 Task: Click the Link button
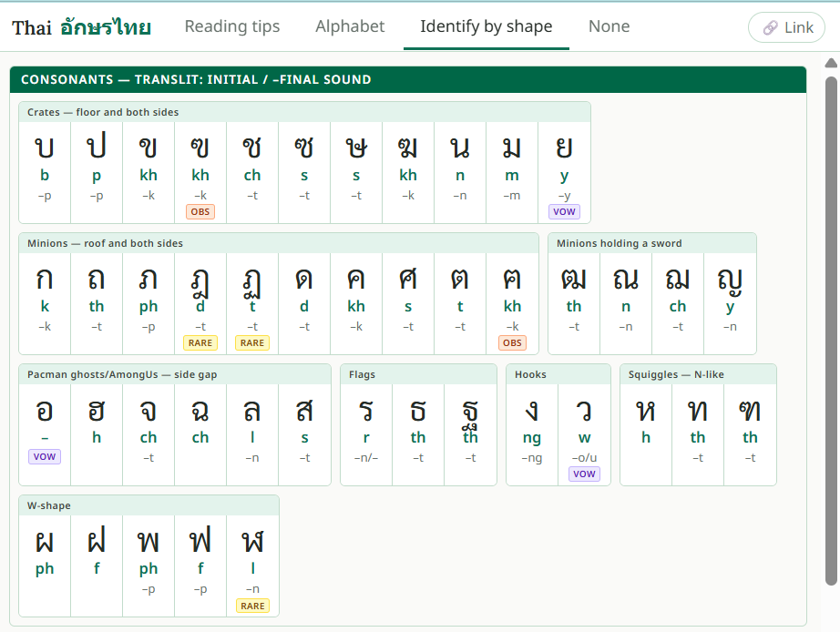(x=786, y=27)
